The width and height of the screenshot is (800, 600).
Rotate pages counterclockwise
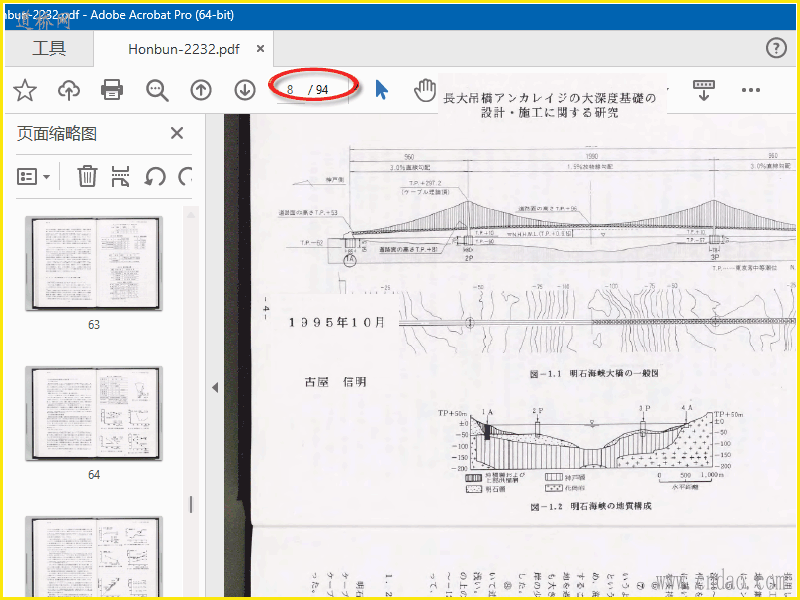(x=155, y=177)
